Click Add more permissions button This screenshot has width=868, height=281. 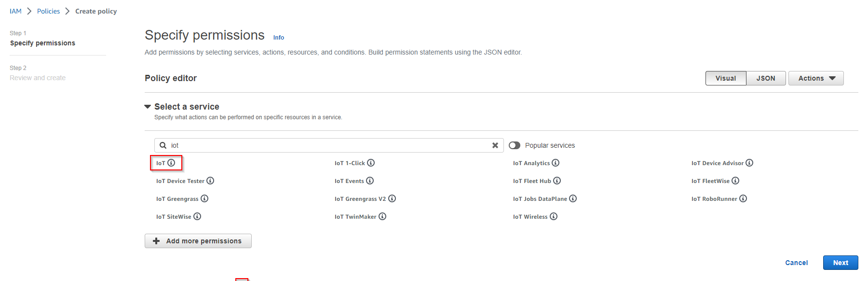point(198,241)
